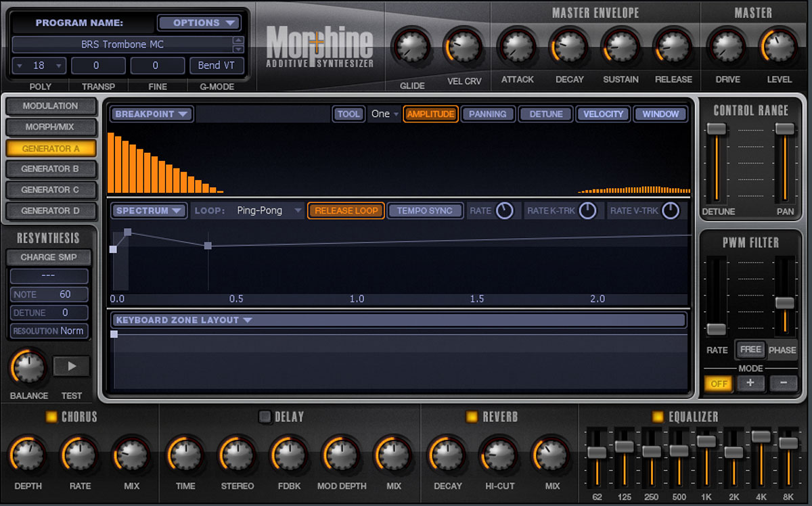Click the Delay Mix knob
The image size is (812, 506).
coord(393,455)
